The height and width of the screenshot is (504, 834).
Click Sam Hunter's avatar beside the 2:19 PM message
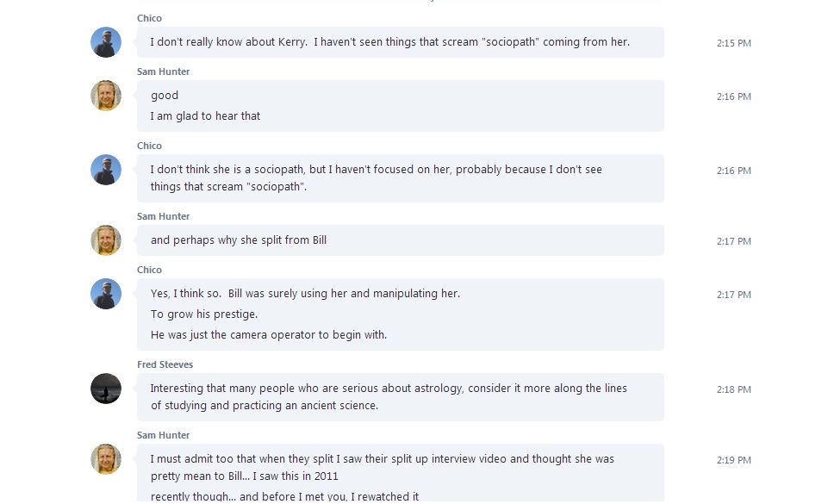click(106, 459)
